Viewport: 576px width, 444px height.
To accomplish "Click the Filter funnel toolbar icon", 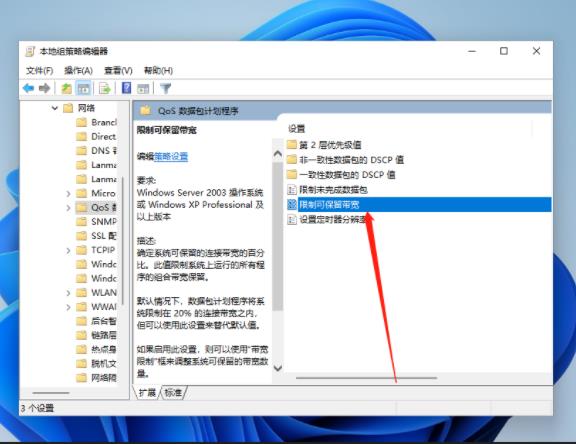I will 165,88.
